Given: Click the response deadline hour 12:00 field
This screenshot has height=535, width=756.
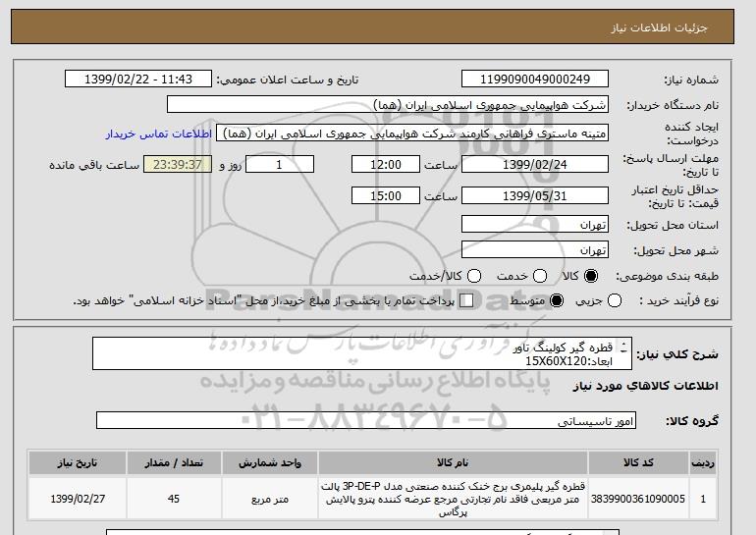Looking at the screenshot, I should pos(386,164).
